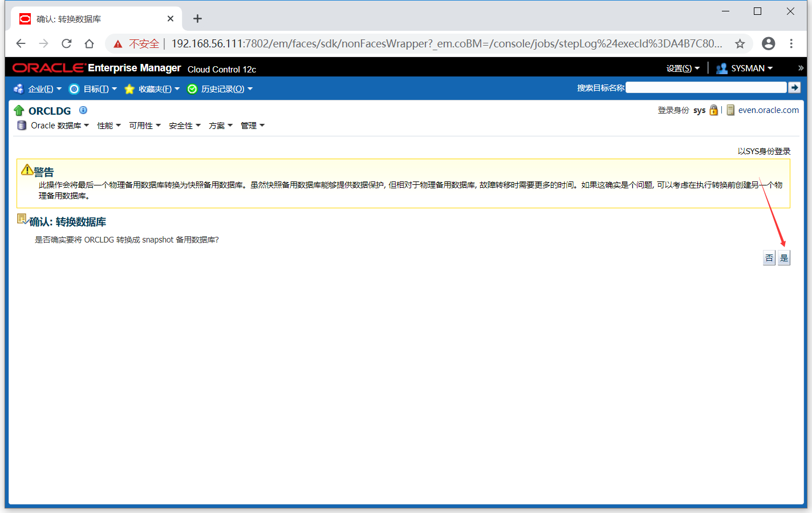
Task: Expand the double-chevron overflow in header
Action: 801,68
